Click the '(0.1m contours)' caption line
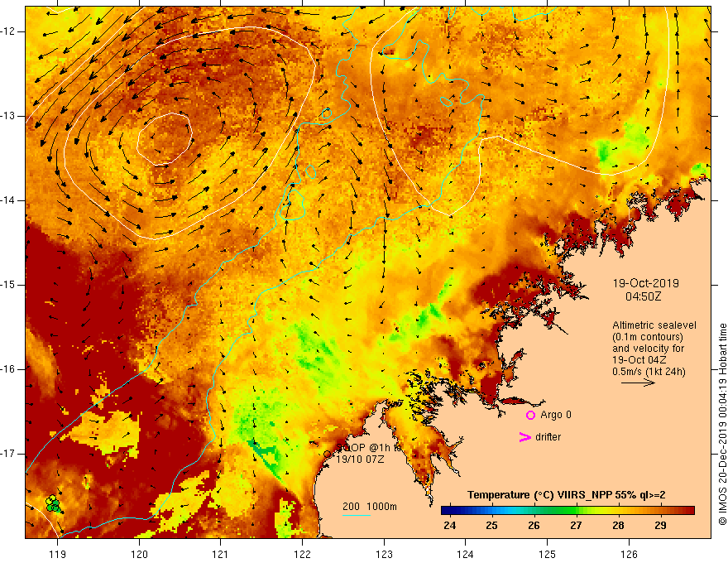 (648, 337)
